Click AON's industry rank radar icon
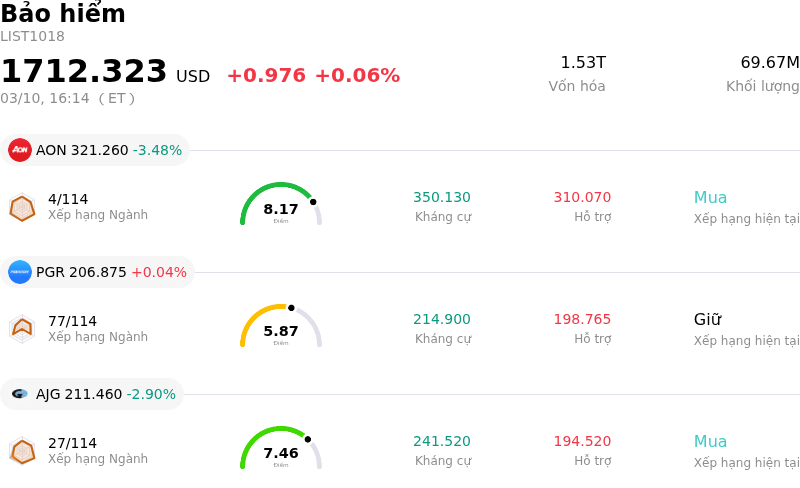Image resolution: width=800 pixels, height=488 pixels. 22,207
